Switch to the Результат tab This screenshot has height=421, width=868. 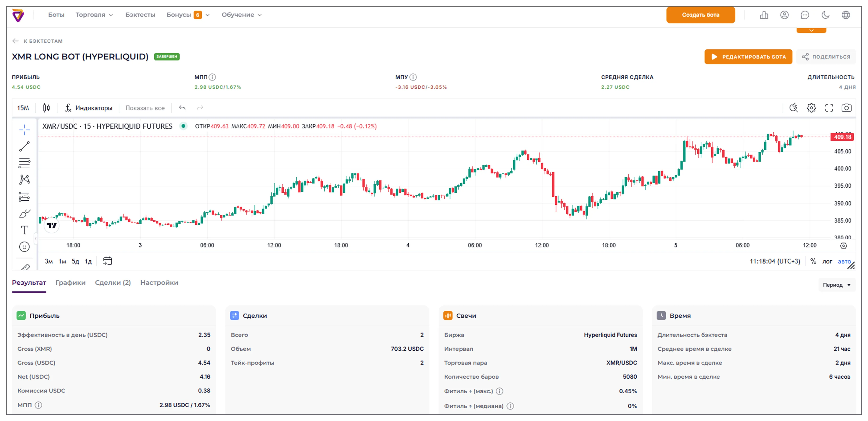click(29, 283)
